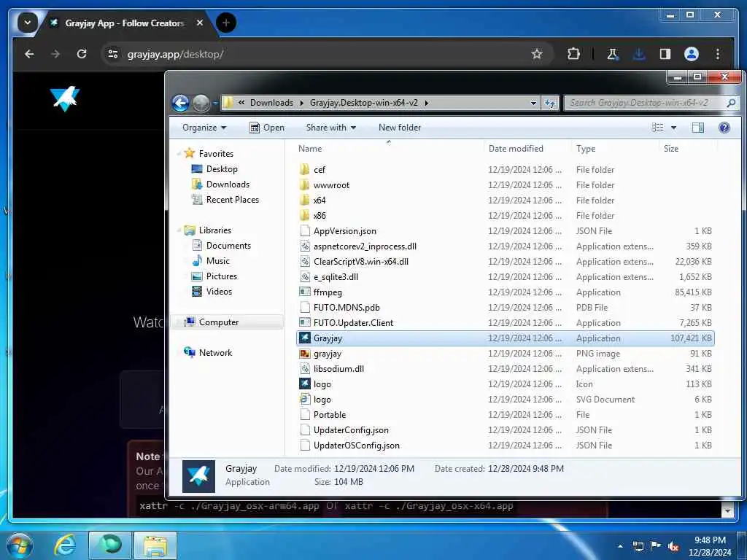Select the wwwroot folder icon
This screenshot has height=560, width=747.
pos(305,184)
